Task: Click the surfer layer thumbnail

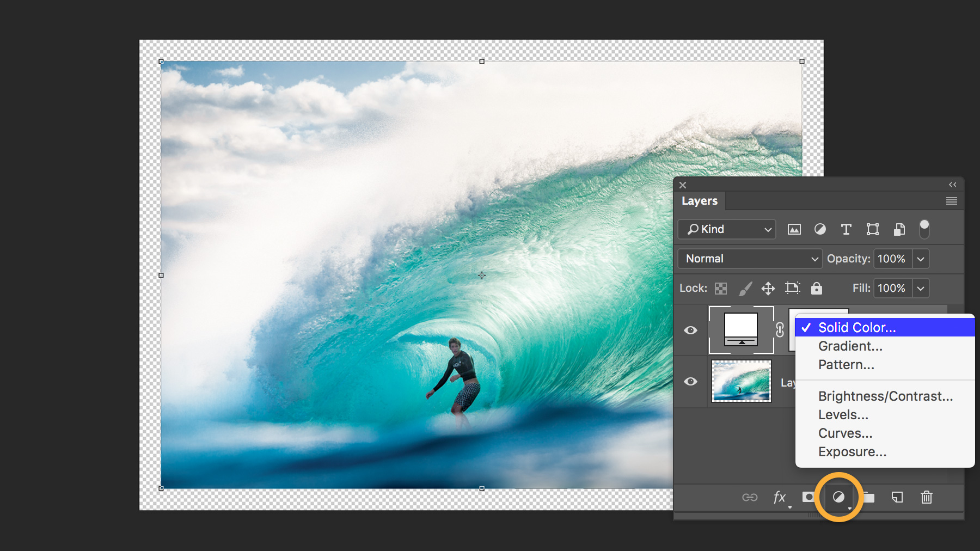Action: click(741, 382)
